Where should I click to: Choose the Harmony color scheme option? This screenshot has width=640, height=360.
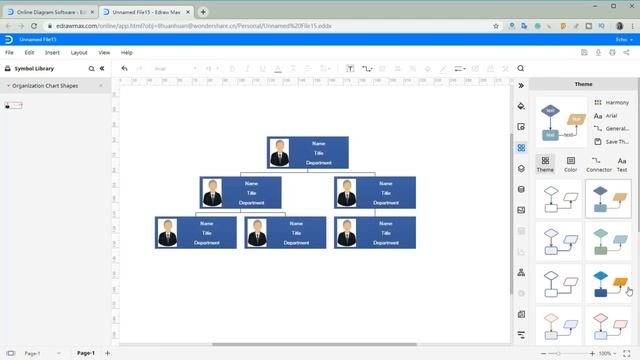tap(611, 102)
